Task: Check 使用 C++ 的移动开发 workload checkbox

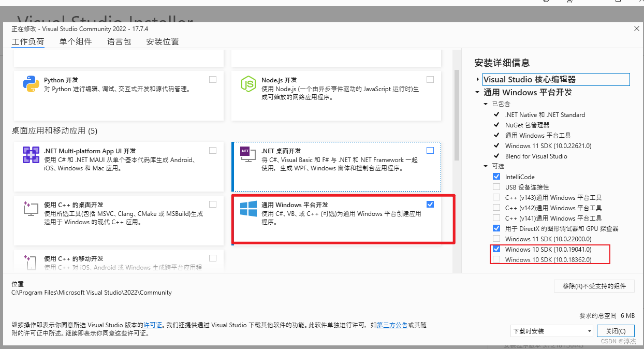Action: click(x=213, y=258)
